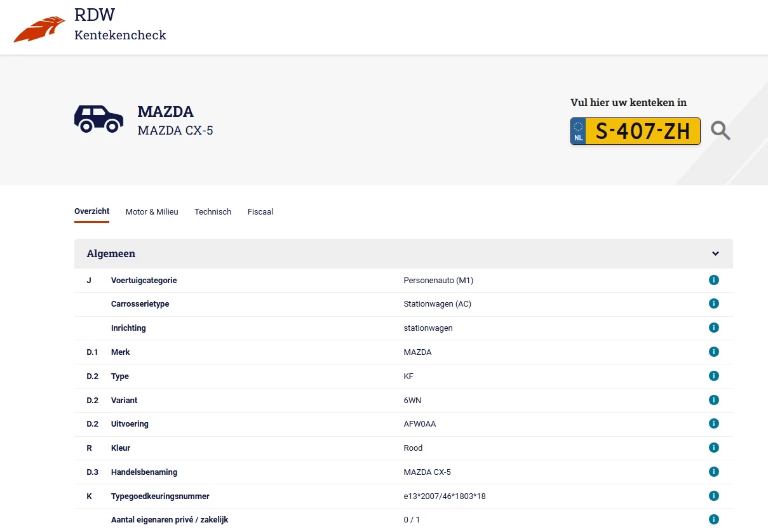Click the magnifying glass search icon
This screenshot has height=532, width=768.
pyautogui.click(x=720, y=131)
